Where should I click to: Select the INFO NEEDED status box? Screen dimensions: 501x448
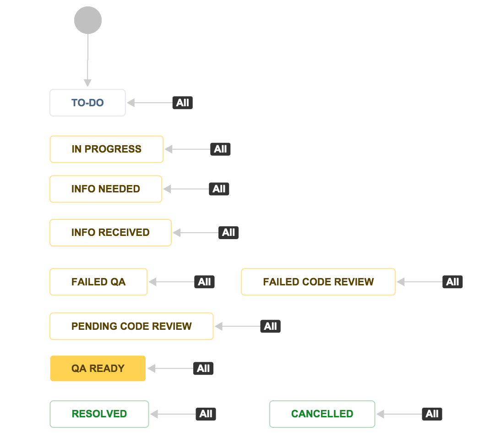click(106, 189)
